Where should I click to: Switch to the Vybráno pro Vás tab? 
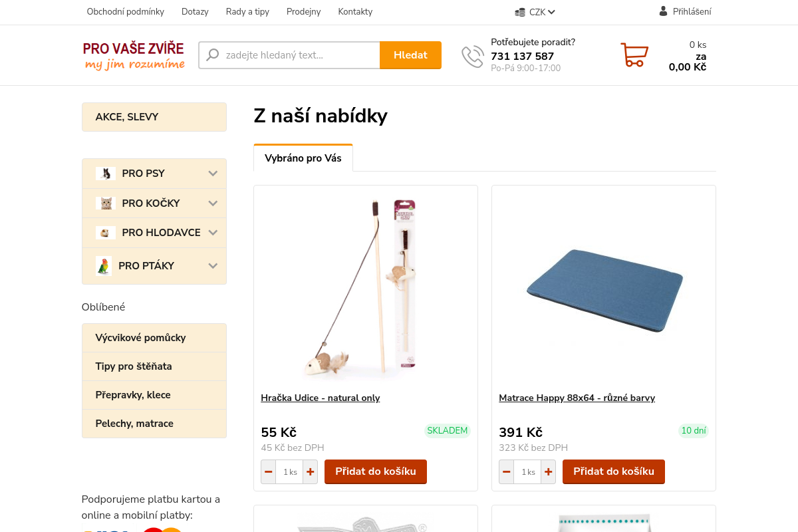303,158
